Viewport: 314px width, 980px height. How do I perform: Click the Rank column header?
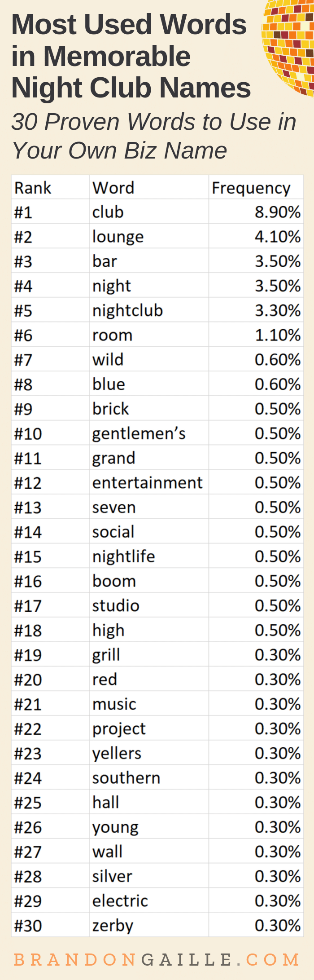33,188
